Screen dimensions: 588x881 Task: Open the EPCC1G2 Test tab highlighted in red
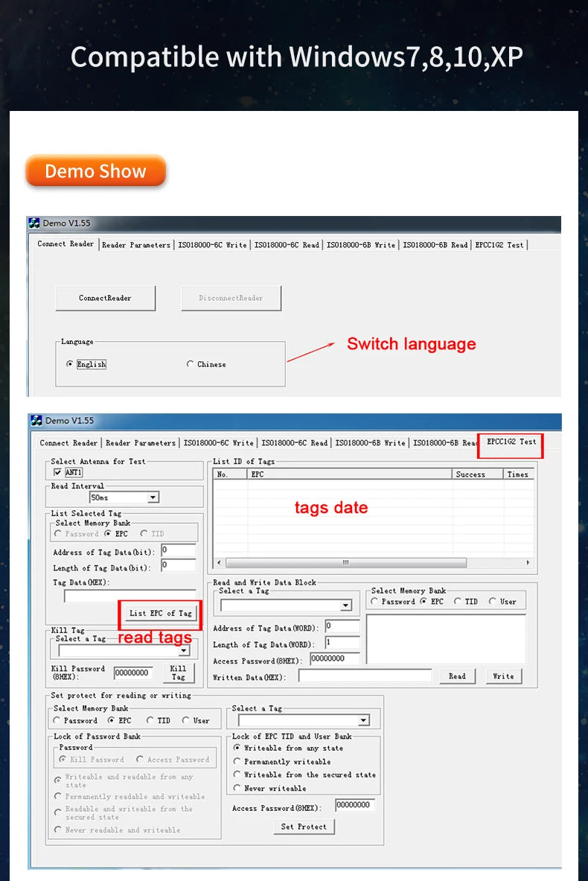(511, 442)
